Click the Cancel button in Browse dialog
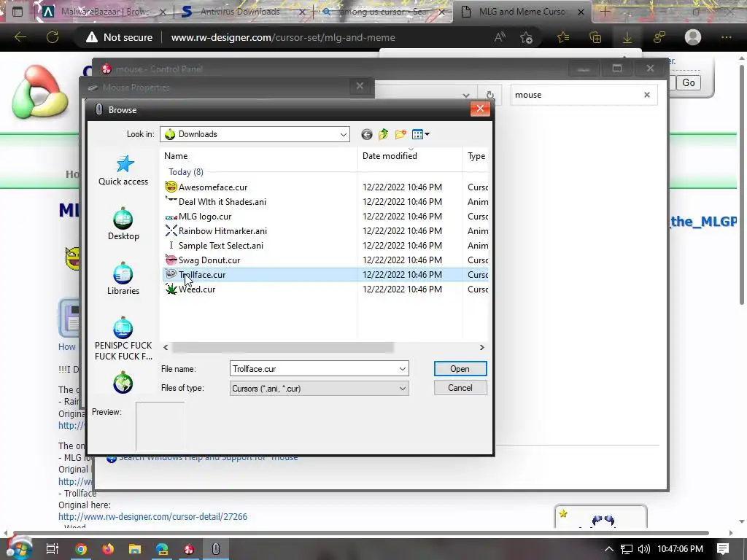 point(460,388)
